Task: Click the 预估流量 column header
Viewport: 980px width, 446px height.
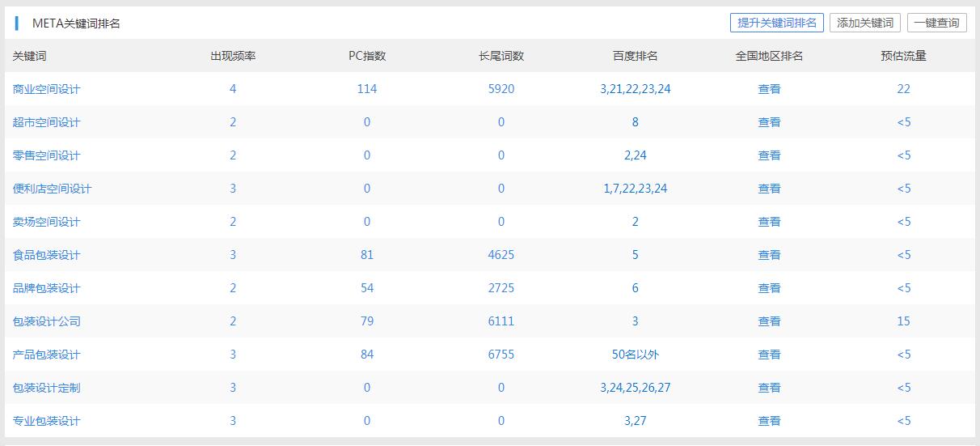Action: pos(904,56)
